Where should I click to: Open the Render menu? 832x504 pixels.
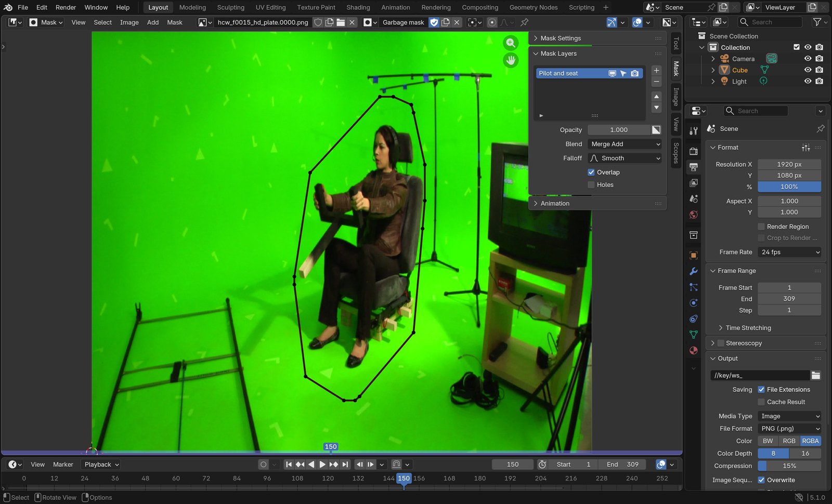tap(66, 7)
